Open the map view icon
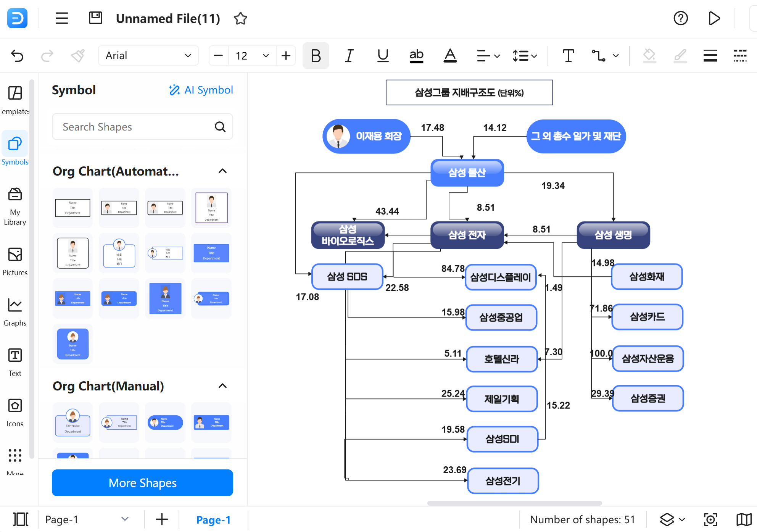The height and width of the screenshot is (532, 757). (744, 519)
